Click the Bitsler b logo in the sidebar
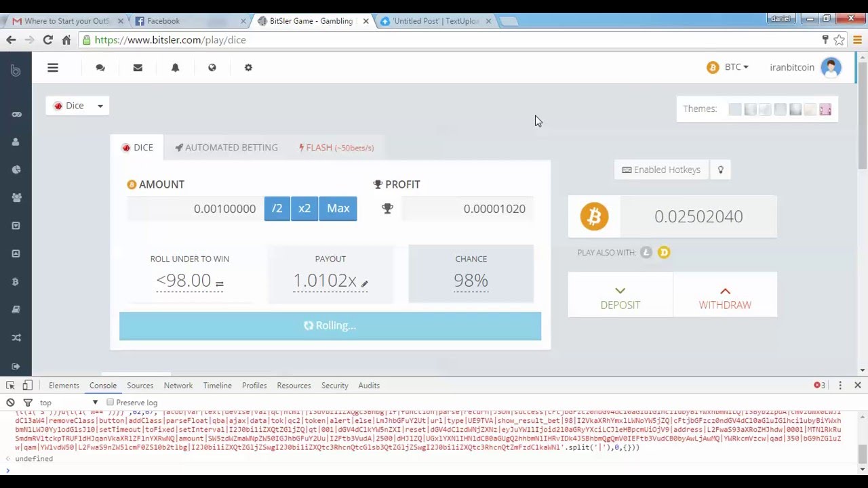 tap(16, 70)
